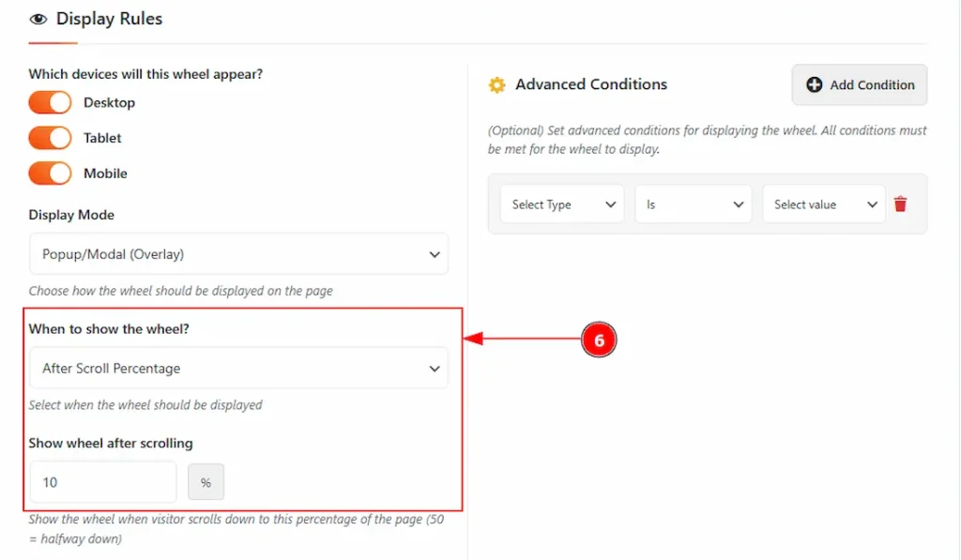Open the Select Type condition dropdown
961x560 pixels.
[x=562, y=204]
